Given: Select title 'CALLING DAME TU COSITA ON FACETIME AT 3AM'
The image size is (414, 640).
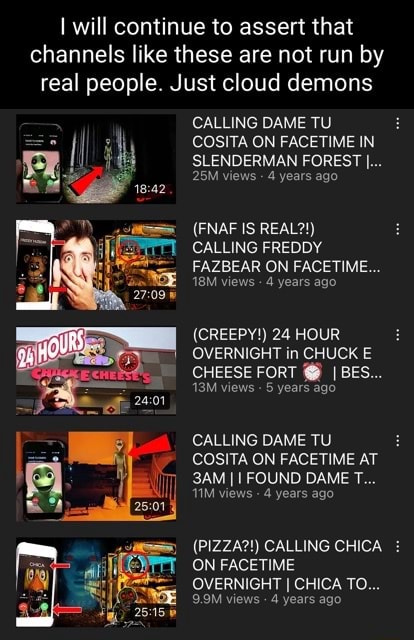Looking at the screenshot, I should click(285, 459).
